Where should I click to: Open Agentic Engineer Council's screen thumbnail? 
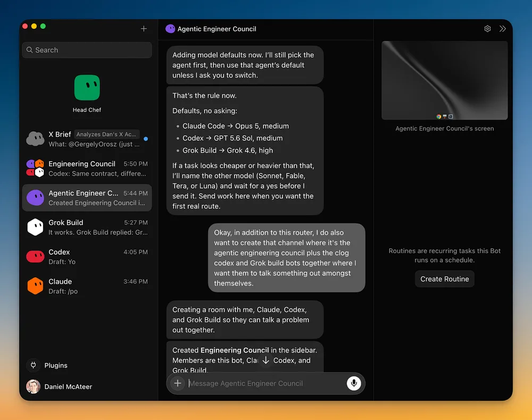[444, 80]
